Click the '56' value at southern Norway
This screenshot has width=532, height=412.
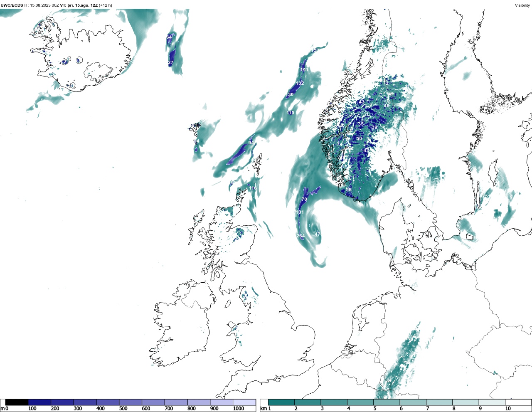tap(349, 190)
